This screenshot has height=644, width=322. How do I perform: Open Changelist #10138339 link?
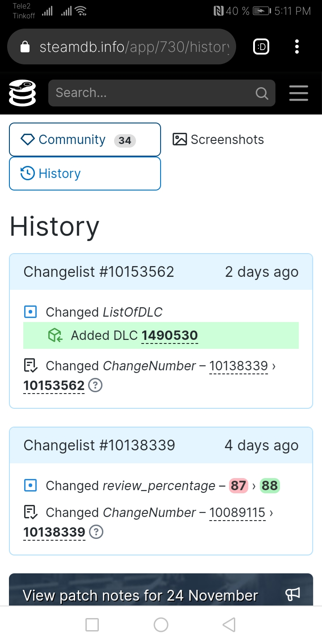pyautogui.click(x=99, y=445)
